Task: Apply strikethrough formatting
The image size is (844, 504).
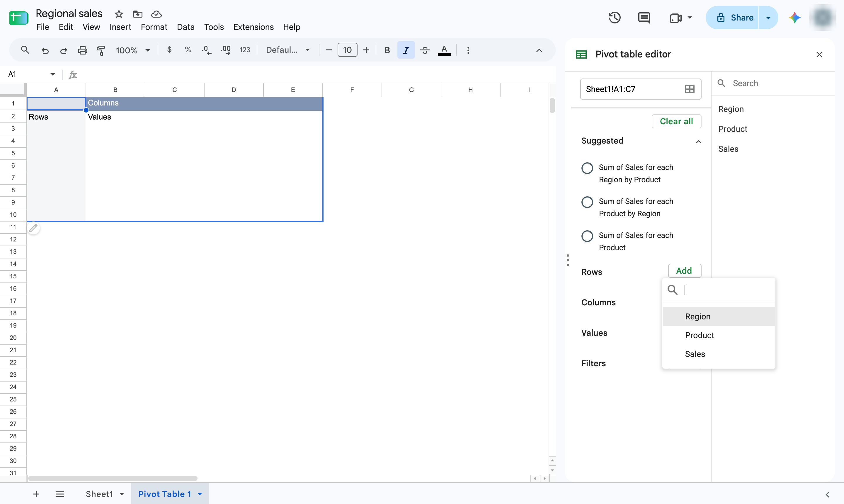Action: 425,50
